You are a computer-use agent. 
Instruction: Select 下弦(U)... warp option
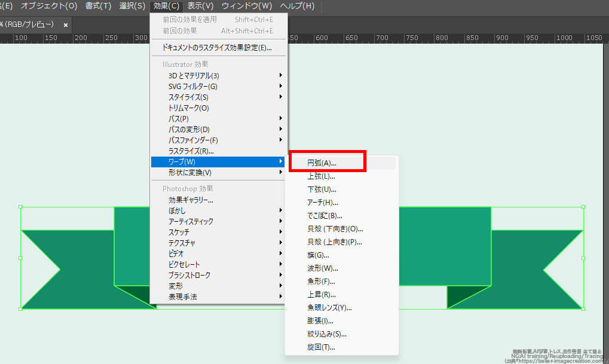tap(322, 189)
